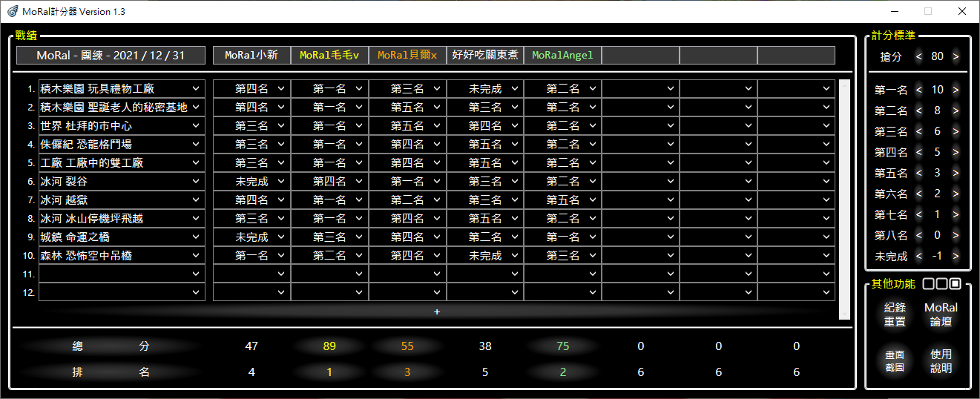Decrease the 第二名 score with left arrow
980x399 pixels.
point(919,111)
